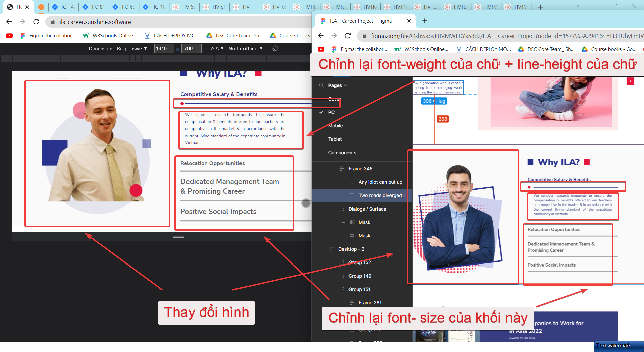Open YouTube bookmark icon in ila-career window
The image size is (644, 352).
click(9, 36)
